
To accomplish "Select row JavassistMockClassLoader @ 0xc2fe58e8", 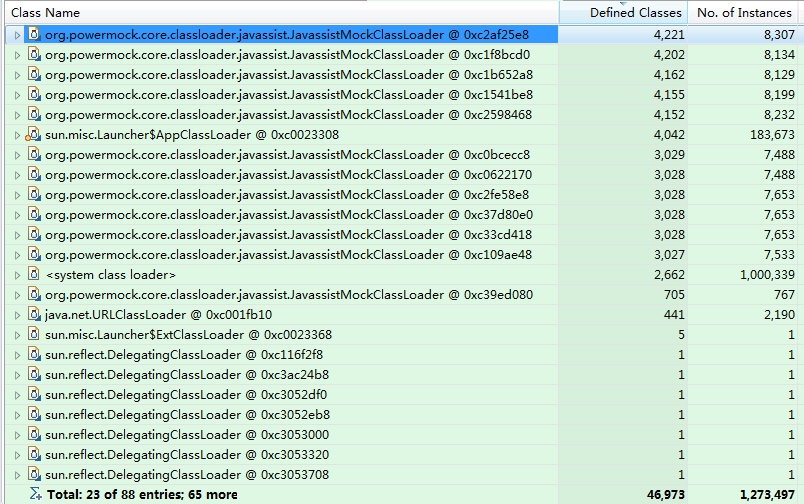I will (401, 194).
